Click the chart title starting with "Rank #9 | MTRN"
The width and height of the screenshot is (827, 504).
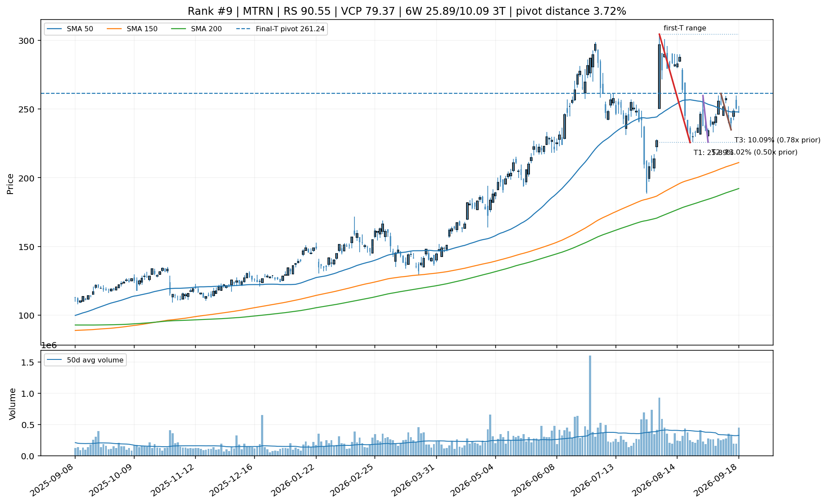coord(407,11)
